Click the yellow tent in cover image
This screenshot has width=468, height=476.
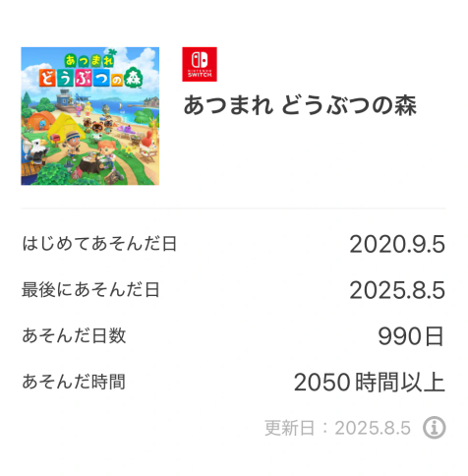coord(65,129)
